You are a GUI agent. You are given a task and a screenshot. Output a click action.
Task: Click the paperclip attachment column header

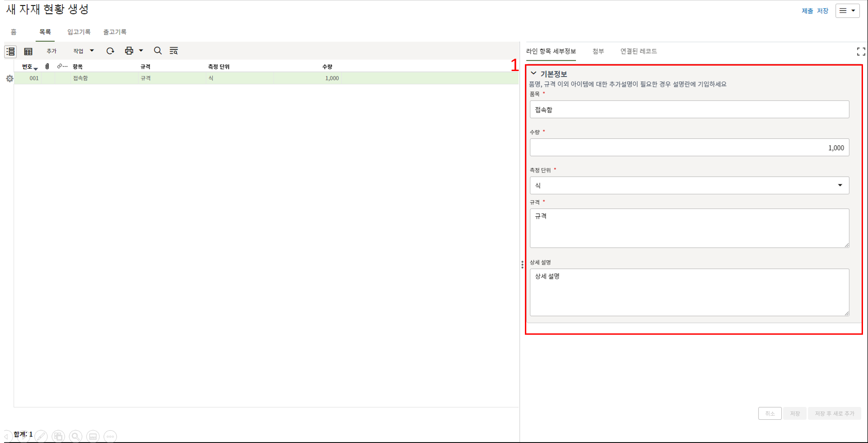[x=47, y=66]
